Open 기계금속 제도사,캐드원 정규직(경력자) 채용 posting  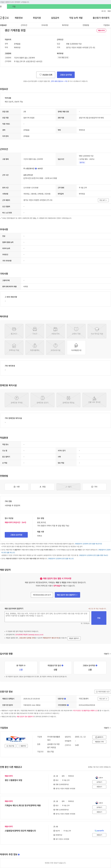tap(23, 805)
